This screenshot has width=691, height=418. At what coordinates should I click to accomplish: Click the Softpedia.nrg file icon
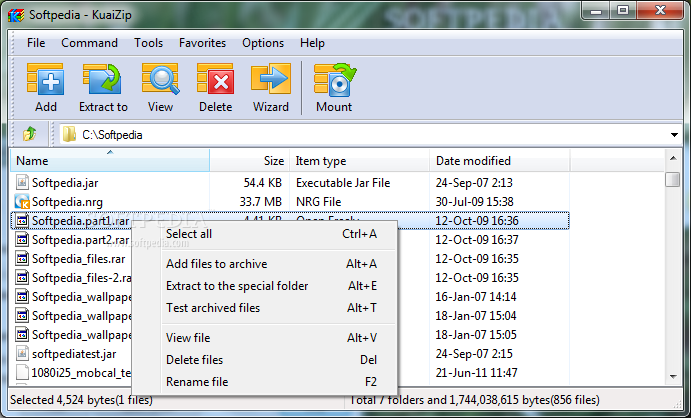coord(22,201)
